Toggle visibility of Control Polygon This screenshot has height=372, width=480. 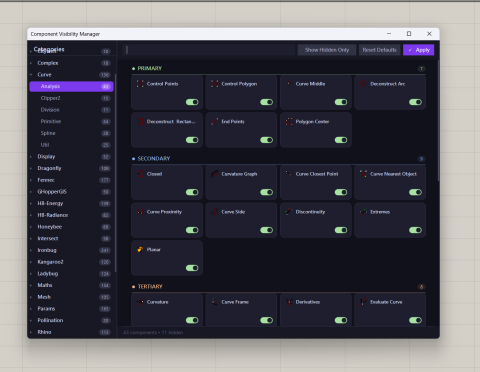(266, 102)
